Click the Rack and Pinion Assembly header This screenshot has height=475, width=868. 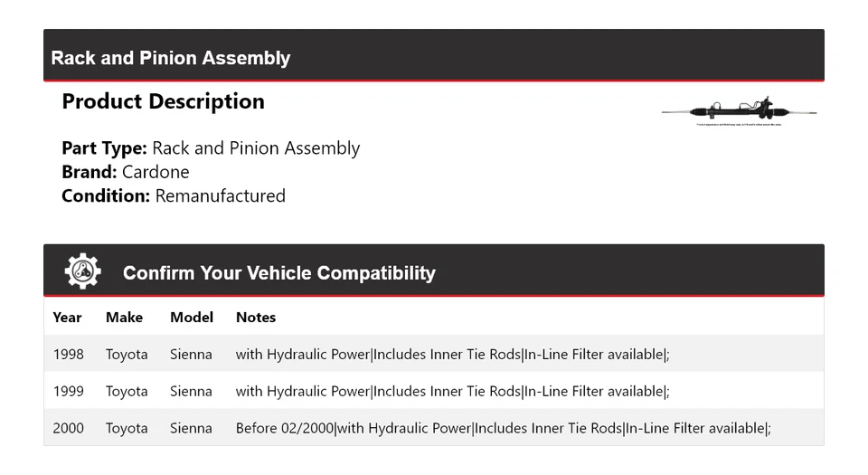(x=171, y=58)
